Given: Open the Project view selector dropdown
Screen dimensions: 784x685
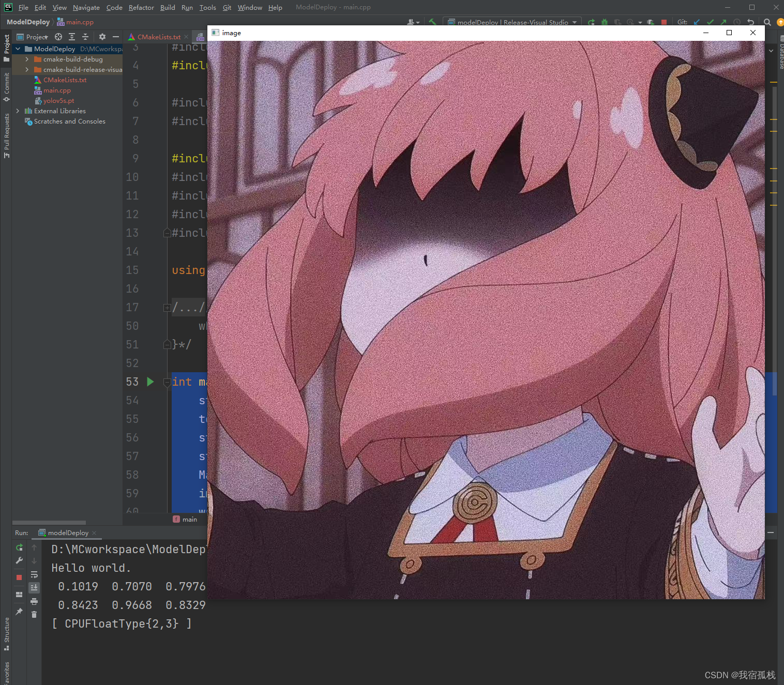Looking at the screenshot, I should pos(33,37).
